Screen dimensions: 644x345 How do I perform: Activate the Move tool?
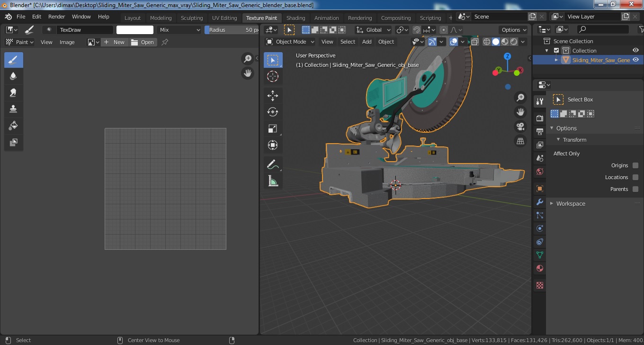273,96
